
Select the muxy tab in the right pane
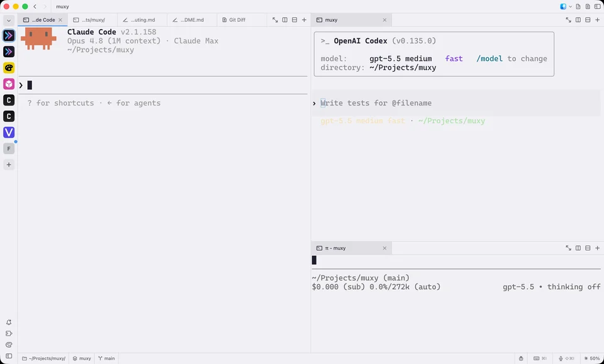tap(351, 20)
